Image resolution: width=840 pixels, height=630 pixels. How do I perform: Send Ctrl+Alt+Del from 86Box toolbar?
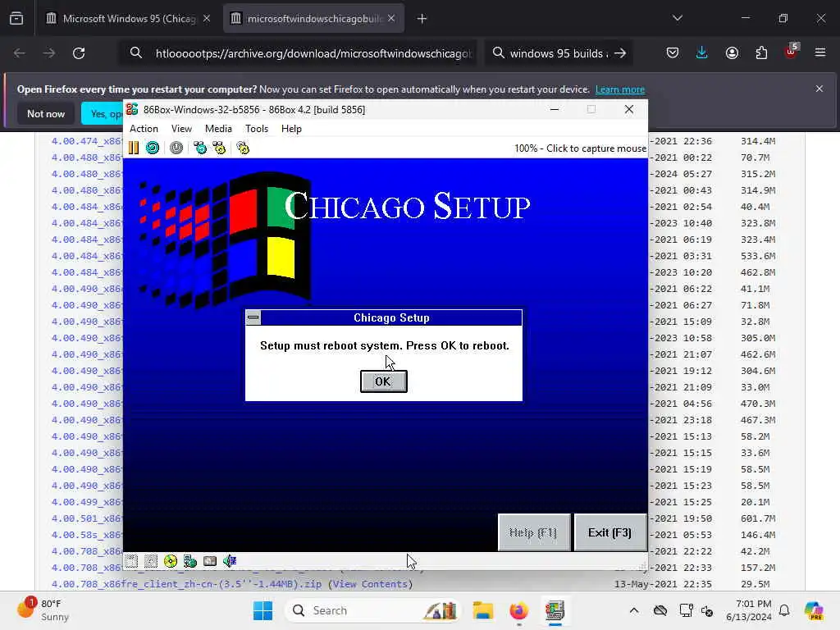click(200, 148)
